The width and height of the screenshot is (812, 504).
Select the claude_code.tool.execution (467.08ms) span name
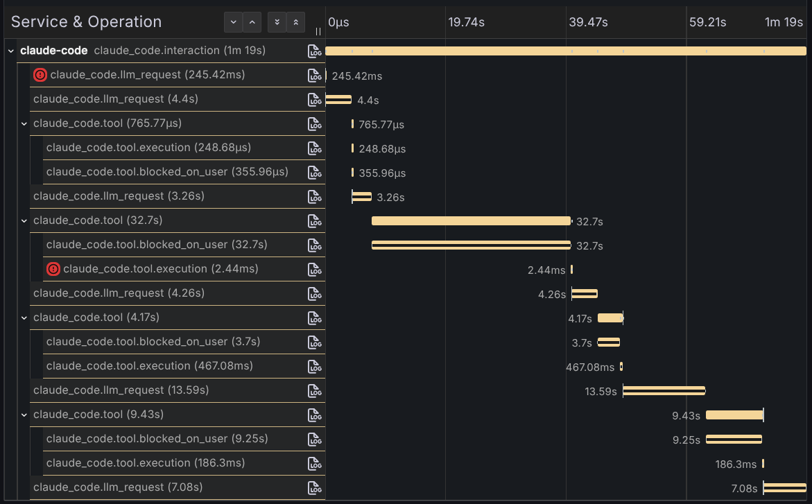tap(149, 366)
